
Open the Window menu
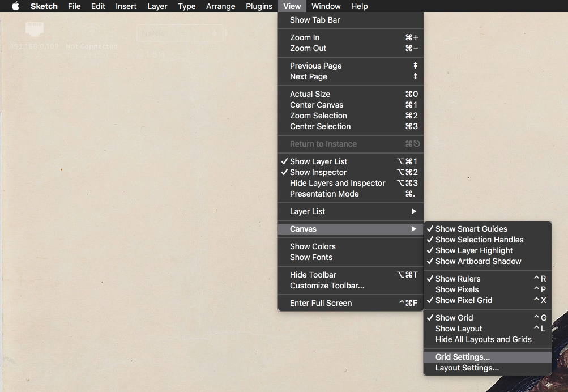pyautogui.click(x=326, y=6)
